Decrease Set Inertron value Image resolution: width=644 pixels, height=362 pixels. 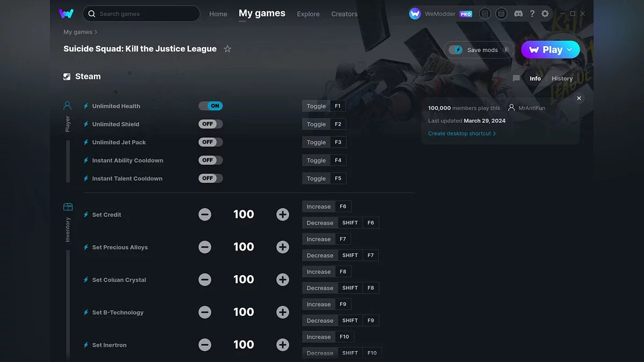coord(204,345)
